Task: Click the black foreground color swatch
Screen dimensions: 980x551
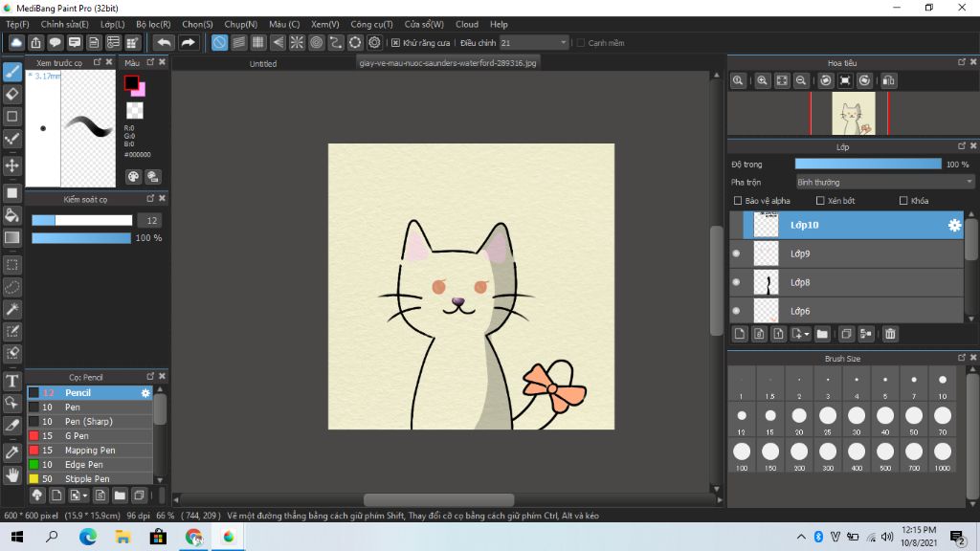Action: click(x=131, y=82)
